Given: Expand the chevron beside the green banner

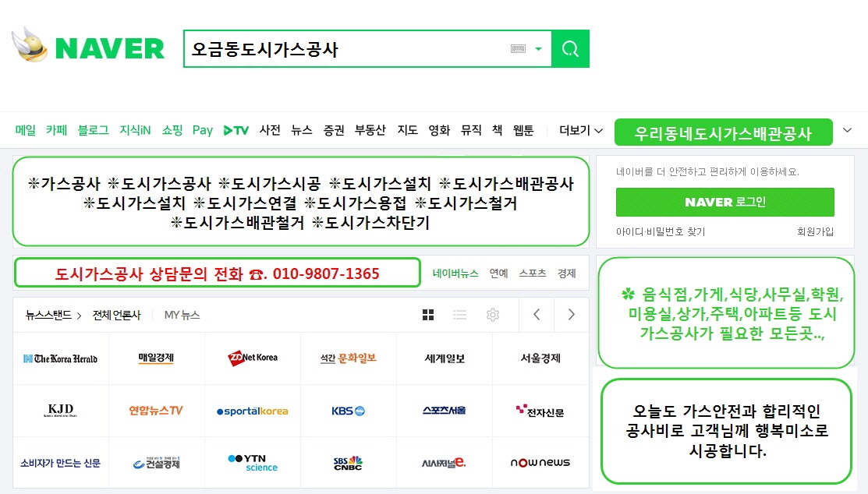Looking at the screenshot, I should tap(847, 131).
